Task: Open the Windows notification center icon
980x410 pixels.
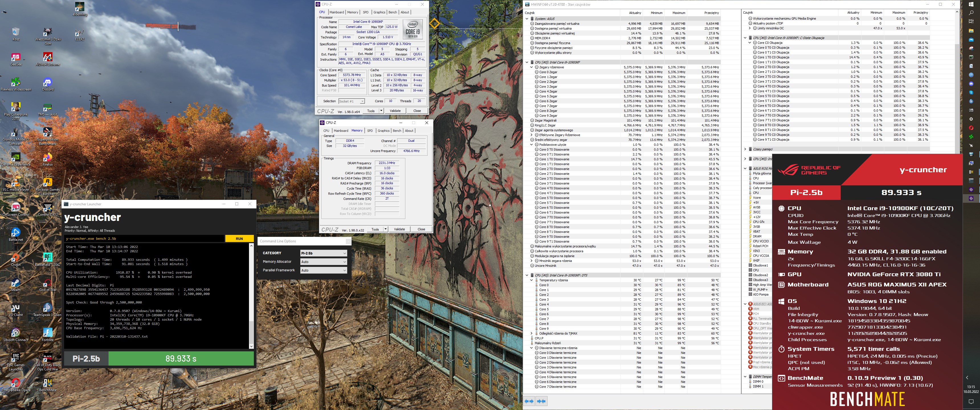Action: tap(971, 402)
